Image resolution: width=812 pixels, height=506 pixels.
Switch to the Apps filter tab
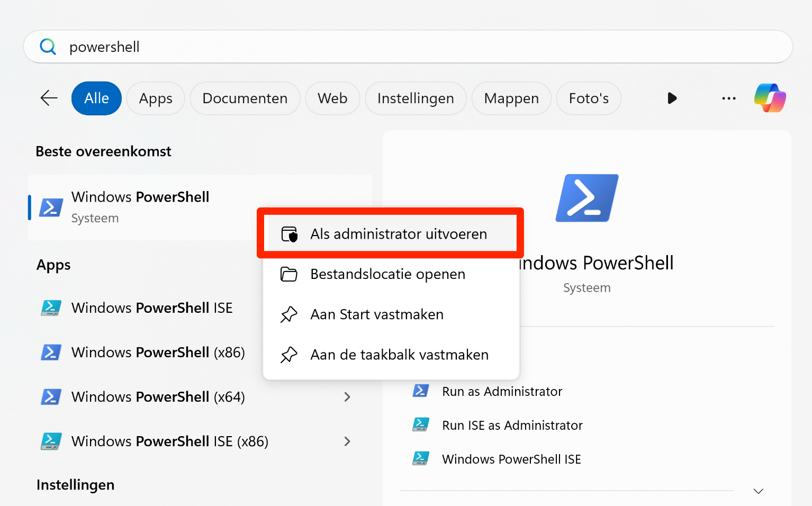point(156,98)
